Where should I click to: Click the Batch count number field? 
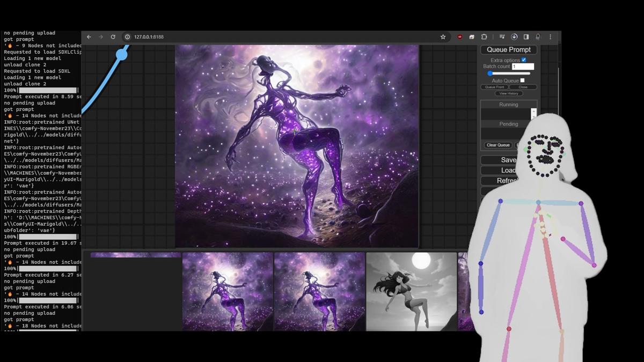pyautogui.click(x=522, y=67)
